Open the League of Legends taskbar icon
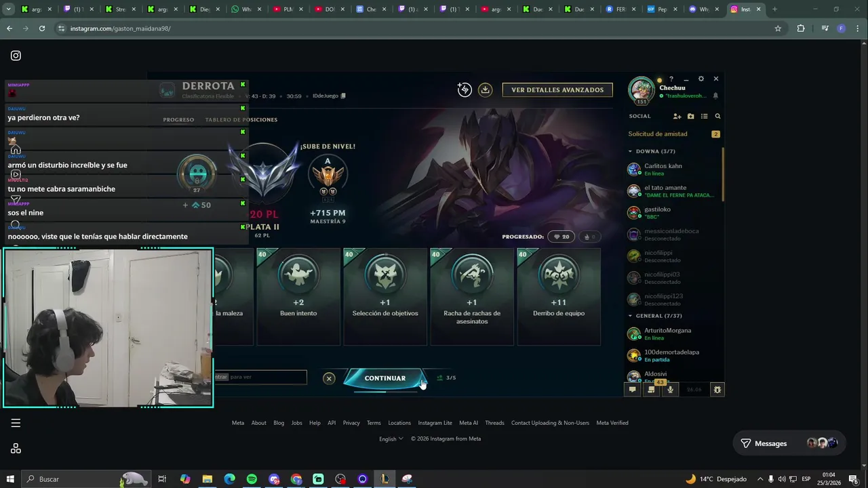The width and height of the screenshot is (868, 488). click(384, 479)
